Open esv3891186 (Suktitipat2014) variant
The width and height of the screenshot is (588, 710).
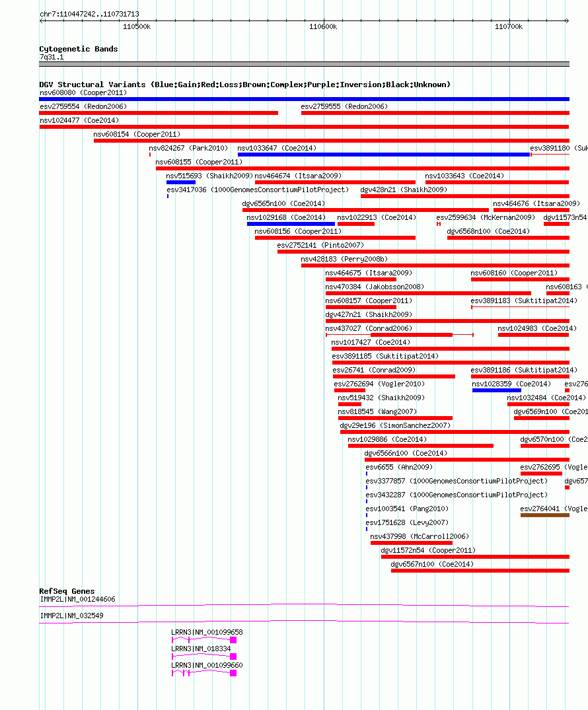(x=524, y=370)
